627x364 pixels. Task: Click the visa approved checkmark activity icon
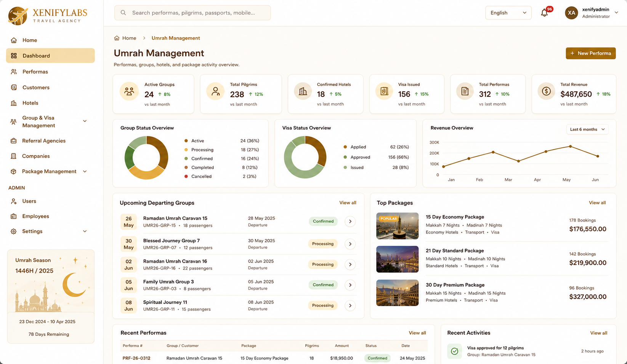(455, 351)
